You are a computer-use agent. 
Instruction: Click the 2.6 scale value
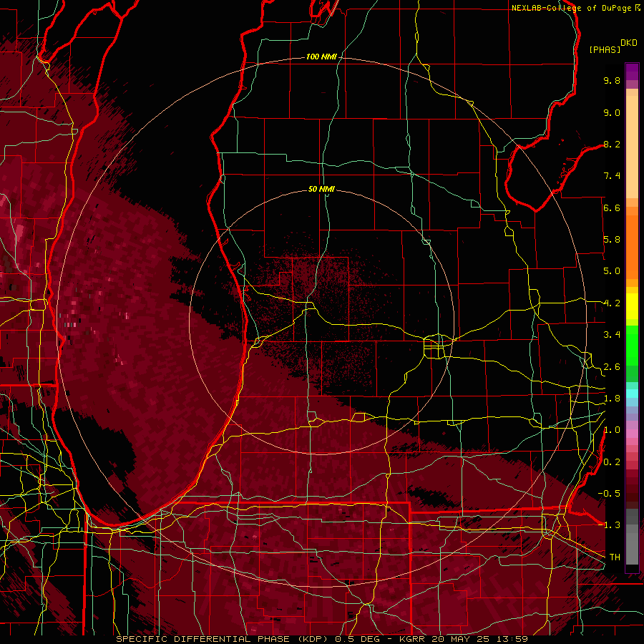[x=612, y=367]
